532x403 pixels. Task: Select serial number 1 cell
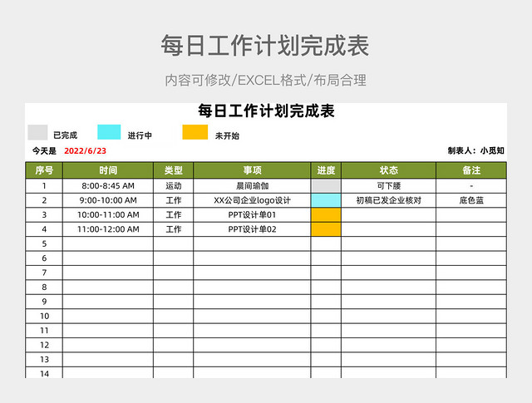(44, 186)
